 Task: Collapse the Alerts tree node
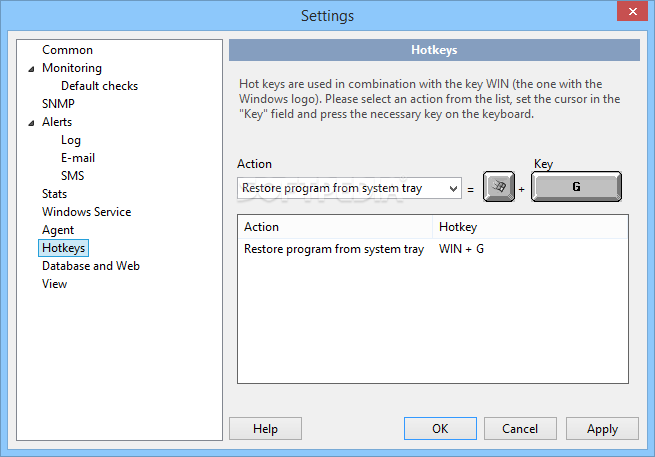31,123
